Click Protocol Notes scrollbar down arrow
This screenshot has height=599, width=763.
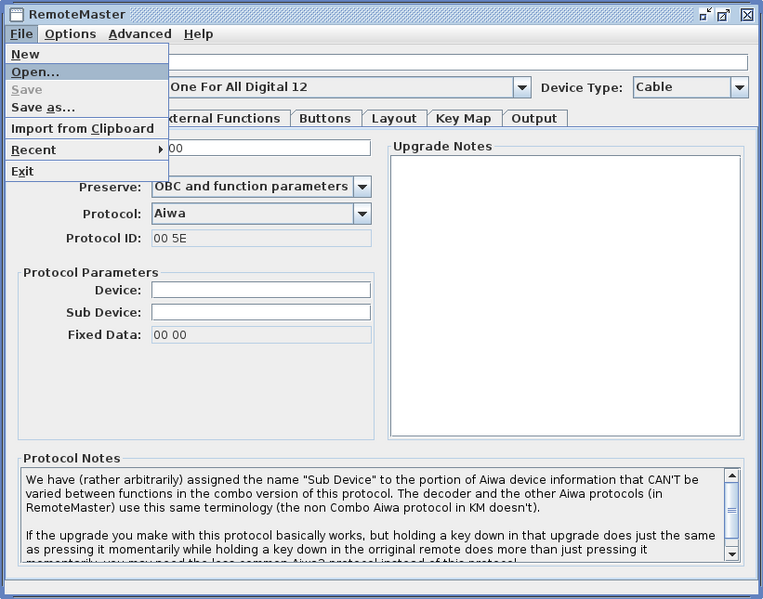click(x=731, y=554)
